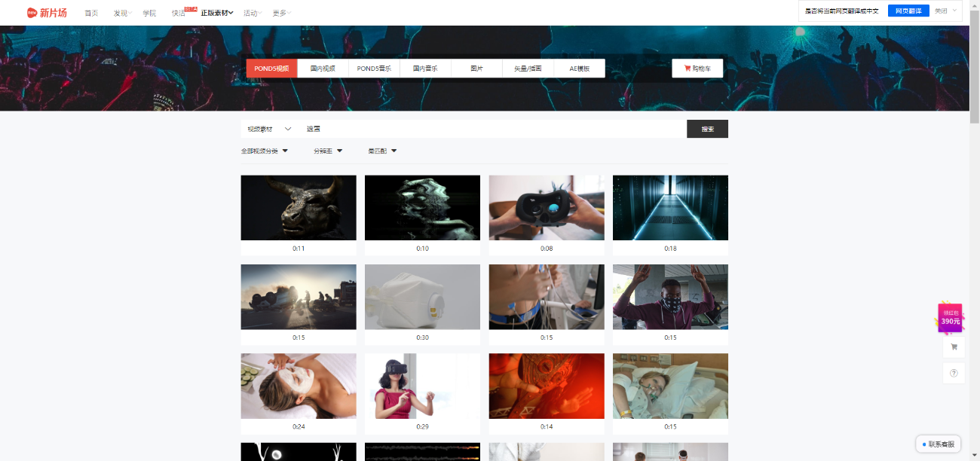Expand the 活动 nav dropdown
The width and height of the screenshot is (980, 461).
point(253,13)
